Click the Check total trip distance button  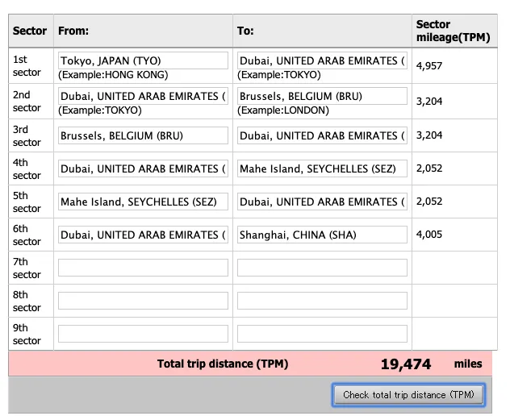point(408,395)
